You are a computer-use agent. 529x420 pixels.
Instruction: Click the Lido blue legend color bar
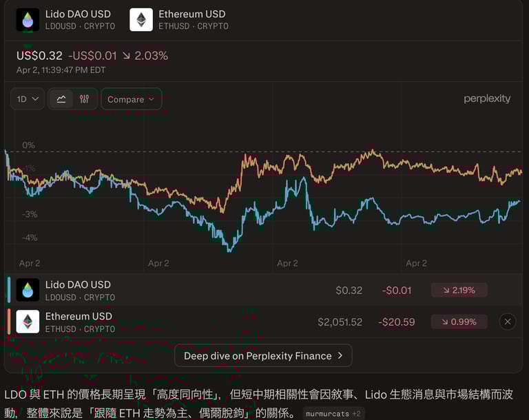pyautogui.click(x=9, y=290)
